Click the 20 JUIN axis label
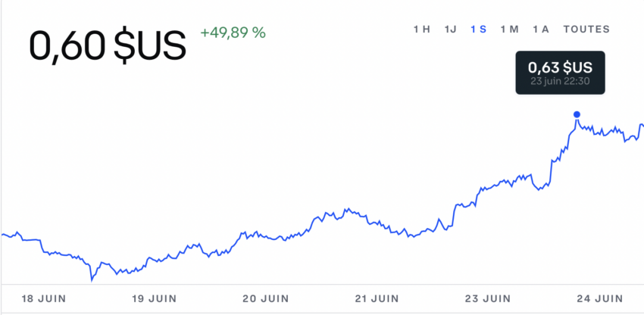Screen dimensions: 644x315 tap(266, 298)
